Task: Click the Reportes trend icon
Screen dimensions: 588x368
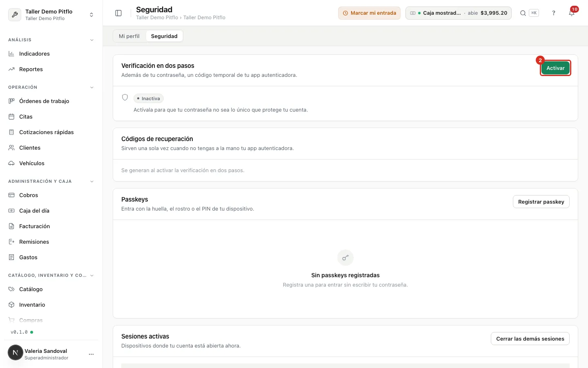Action: pyautogui.click(x=11, y=69)
